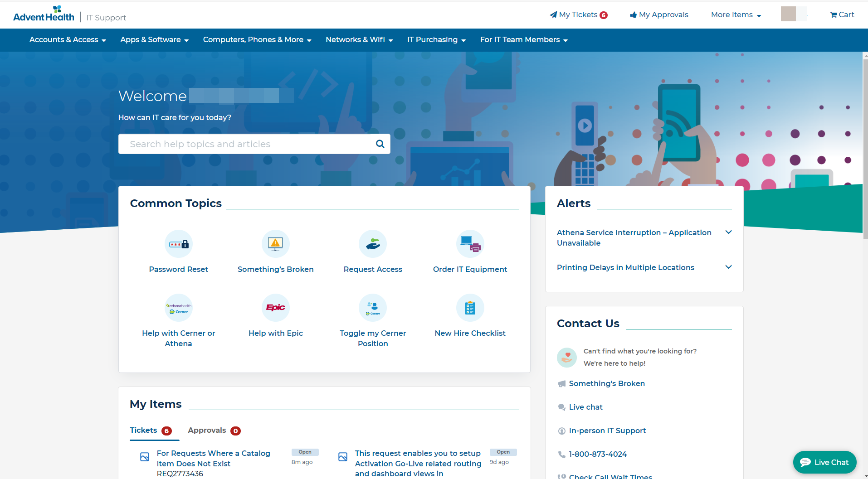Click the Request Access hand icon

tap(372, 244)
